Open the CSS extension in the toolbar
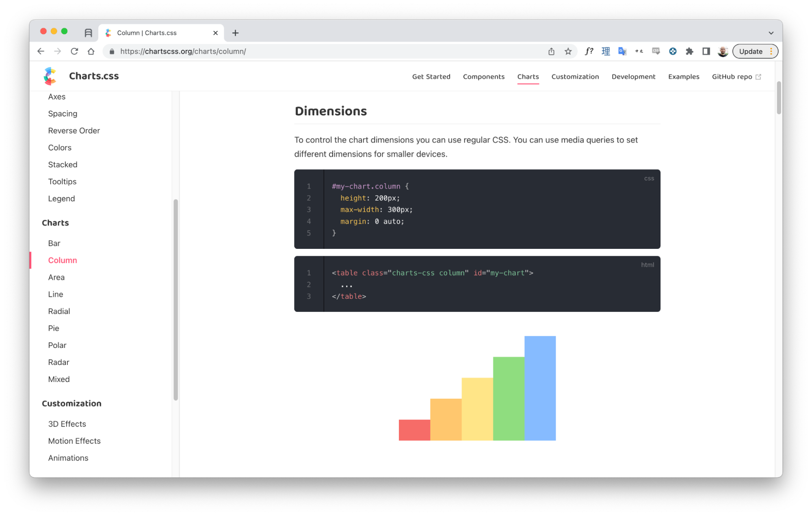This screenshot has height=516, width=812. point(656,51)
